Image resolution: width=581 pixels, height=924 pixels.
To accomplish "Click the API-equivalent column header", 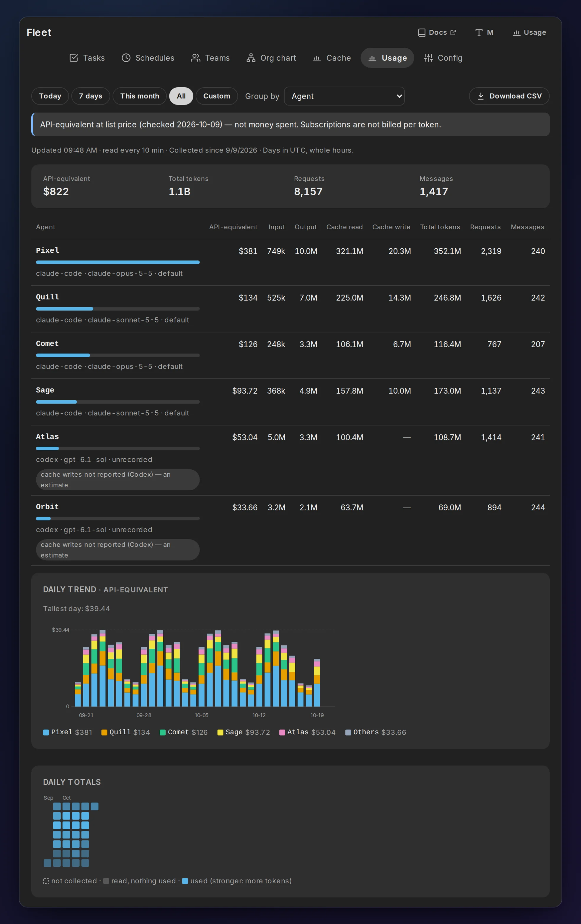I will 233,227.
